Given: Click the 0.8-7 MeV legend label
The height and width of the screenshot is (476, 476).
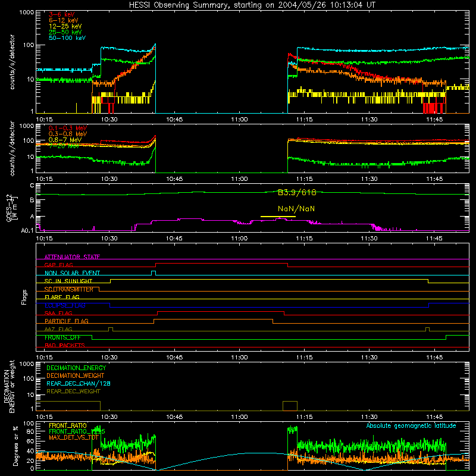Looking at the screenshot, I should (65, 140).
